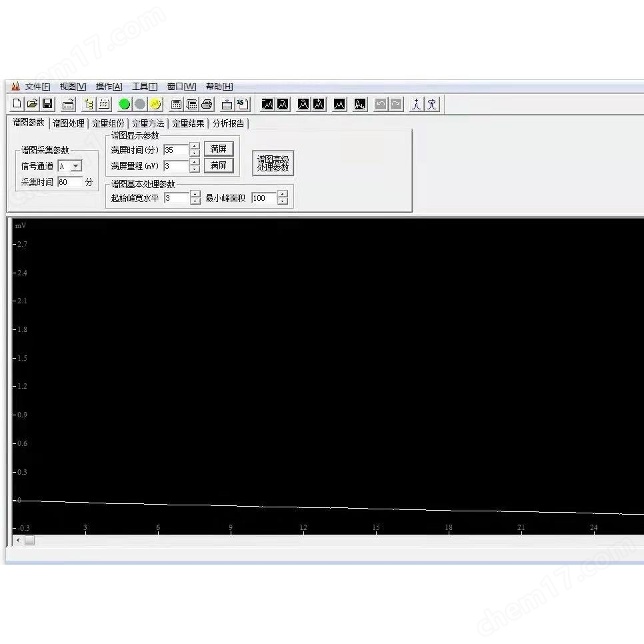Click the first black chromatogram peak icon
Viewport: 644px width, 644px height.
pyautogui.click(x=267, y=104)
